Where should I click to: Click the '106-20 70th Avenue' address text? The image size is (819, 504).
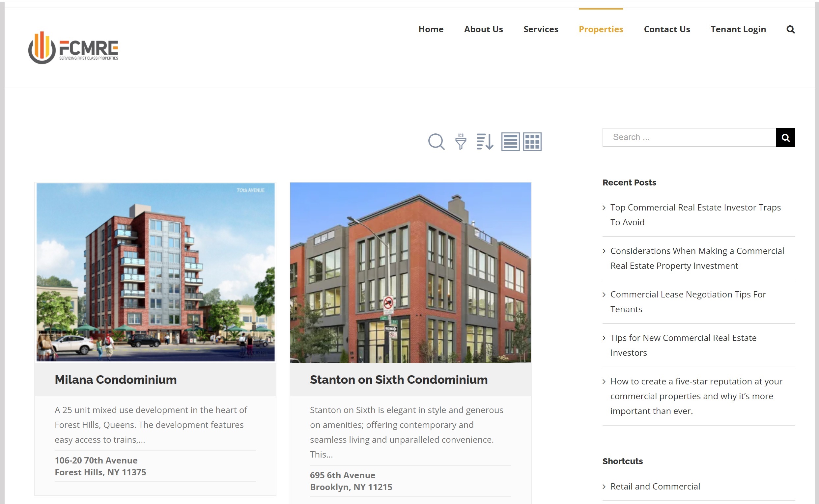coord(96,460)
